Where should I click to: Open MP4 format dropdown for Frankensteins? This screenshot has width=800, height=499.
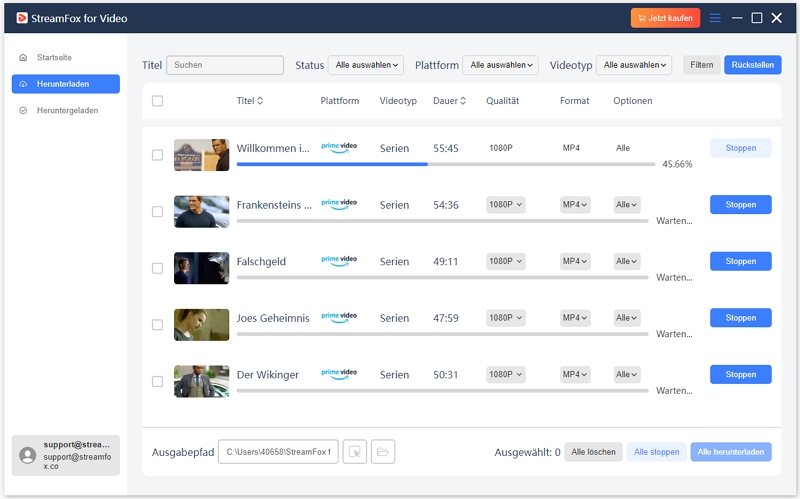[575, 205]
